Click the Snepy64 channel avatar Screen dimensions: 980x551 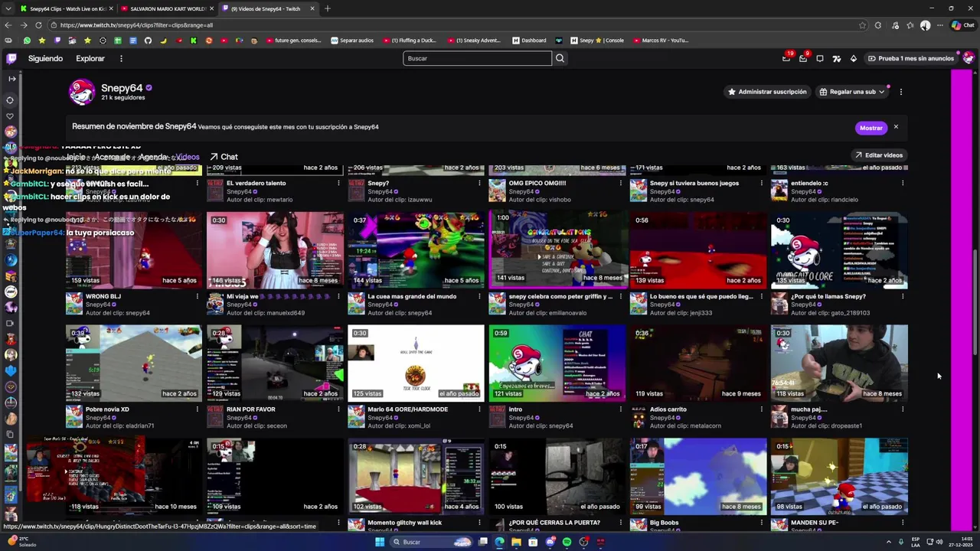[x=81, y=92]
